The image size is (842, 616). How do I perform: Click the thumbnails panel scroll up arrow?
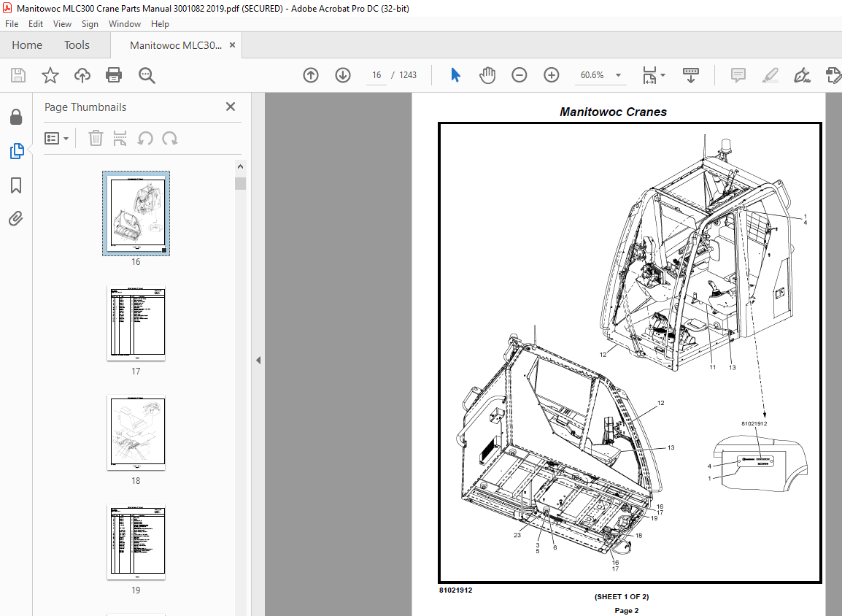click(x=240, y=166)
